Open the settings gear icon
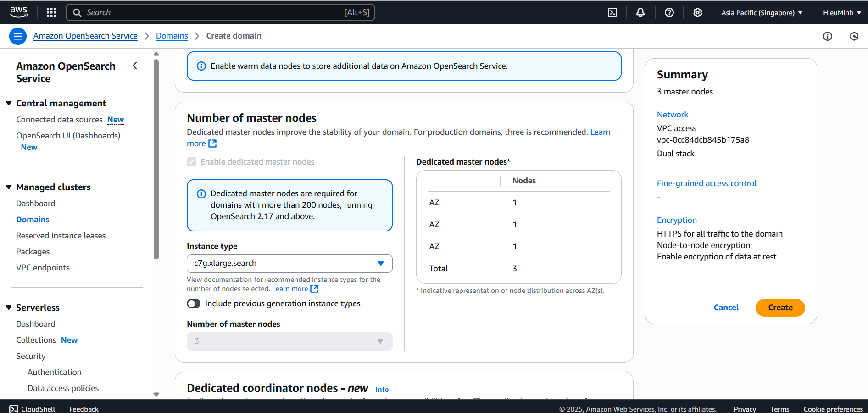 [698, 12]
